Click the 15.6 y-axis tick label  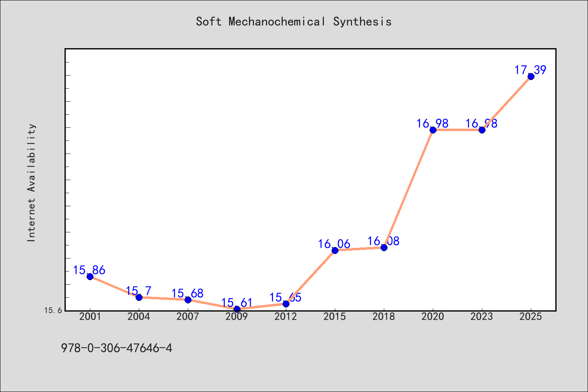(x=53, y=310)
